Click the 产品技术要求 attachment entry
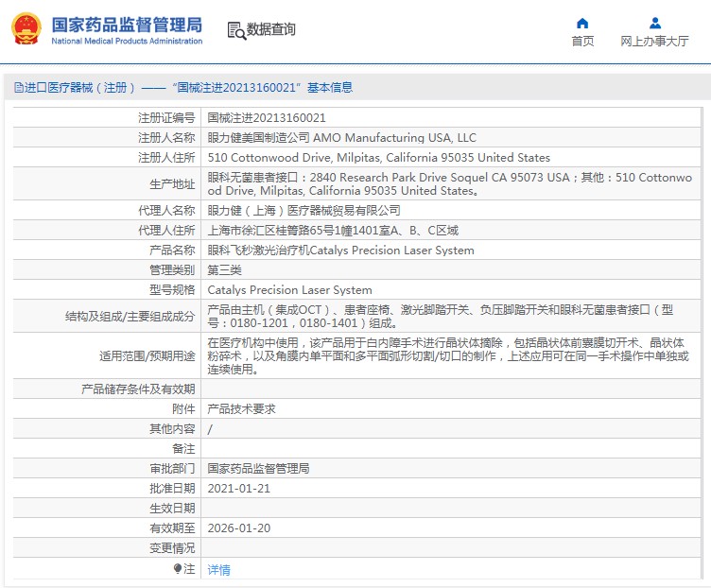Image resolution: width=711 pixels, height=588 pixels. pyautogui.click(x=242, y=409)
